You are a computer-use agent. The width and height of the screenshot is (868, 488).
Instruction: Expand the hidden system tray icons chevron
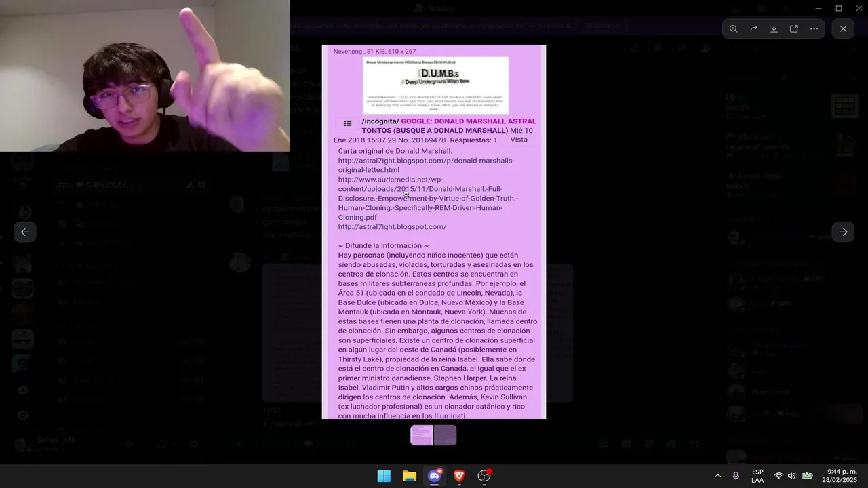(x=717, y=476)
